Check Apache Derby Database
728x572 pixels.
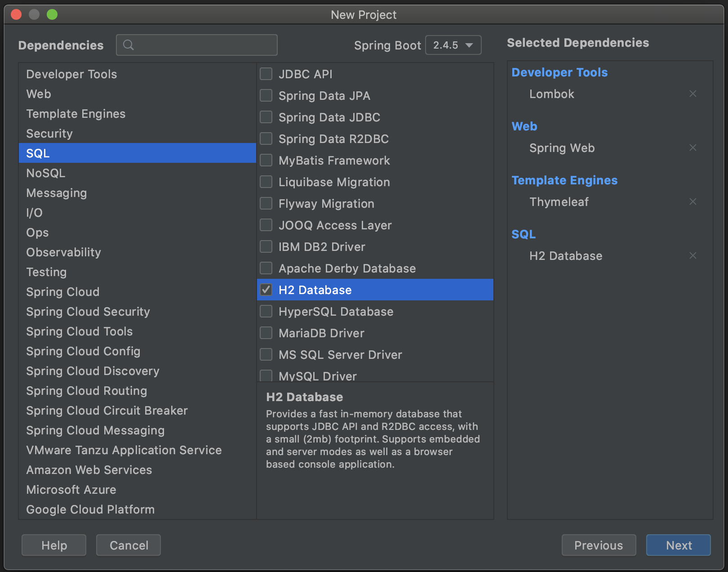click(266, 268)
